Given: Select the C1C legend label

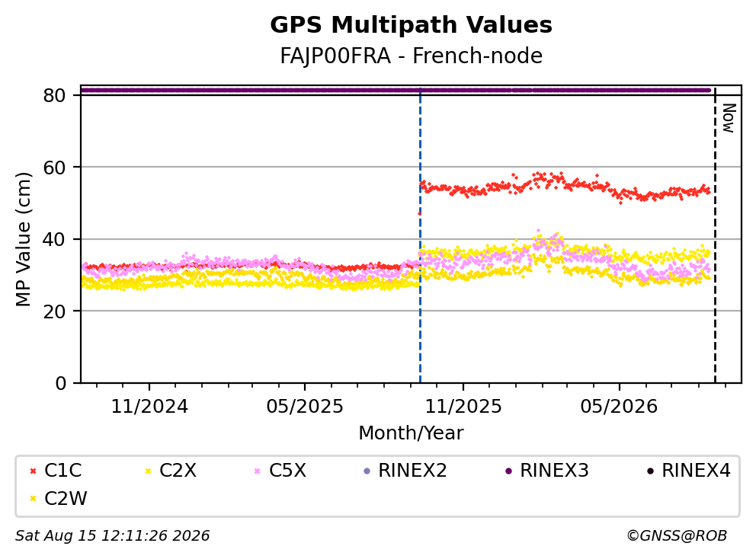Looking at the screenshot, I should click(62, 471).
